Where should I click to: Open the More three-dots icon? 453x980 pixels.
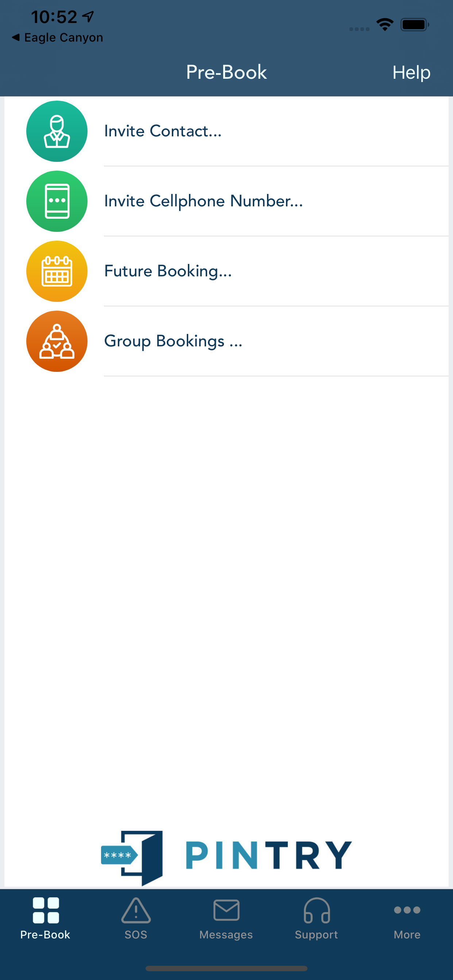click(407, 910)
